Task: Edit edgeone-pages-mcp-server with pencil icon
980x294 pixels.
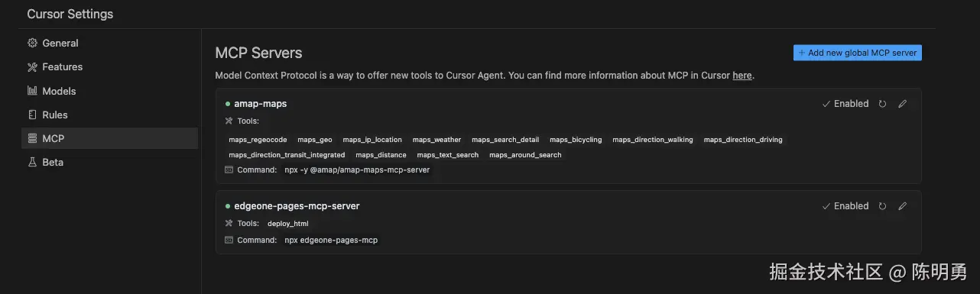Action: pos(902,206)
